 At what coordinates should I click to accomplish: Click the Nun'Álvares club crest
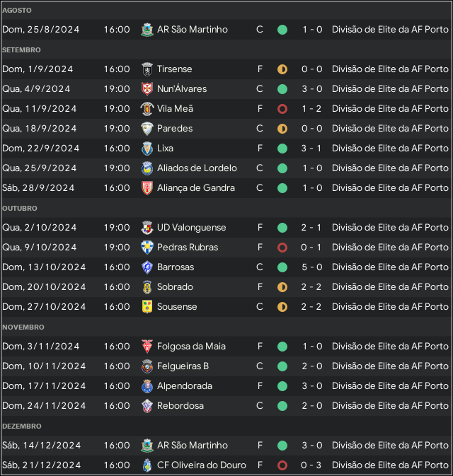[x=147, y=89]
